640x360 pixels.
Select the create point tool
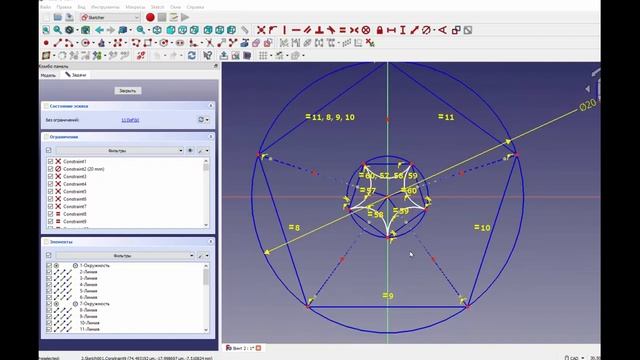point(46,43)
